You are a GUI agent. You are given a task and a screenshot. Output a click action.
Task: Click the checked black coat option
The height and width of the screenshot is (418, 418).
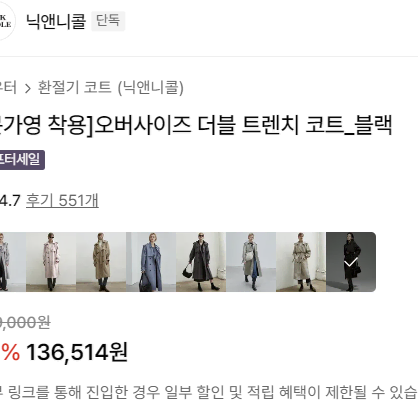click(351, 262)
